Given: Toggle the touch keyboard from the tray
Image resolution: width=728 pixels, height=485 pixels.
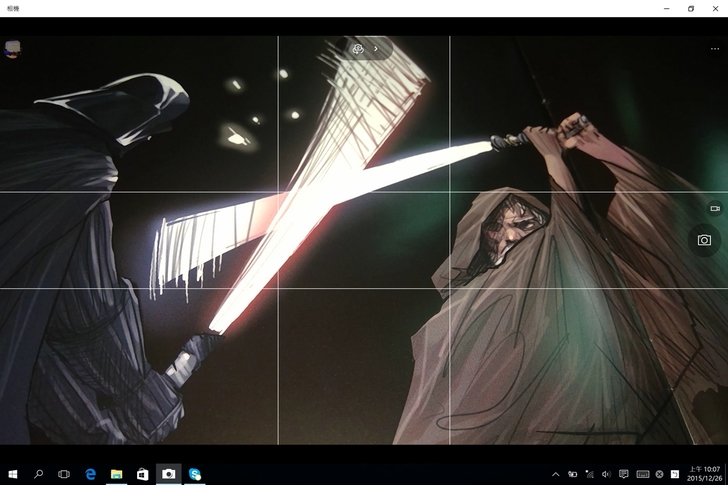Looking at the screenshot, I should (642, 474).
